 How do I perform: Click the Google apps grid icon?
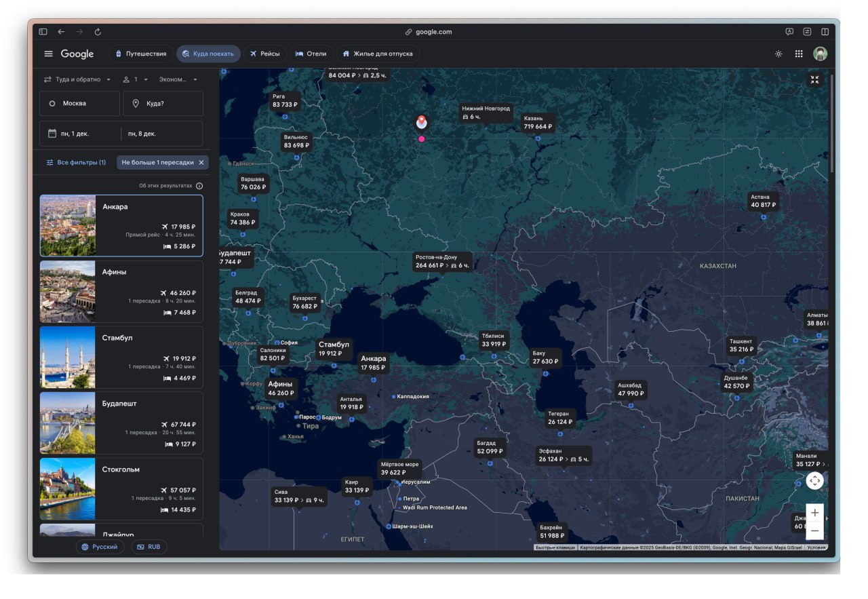799,54
